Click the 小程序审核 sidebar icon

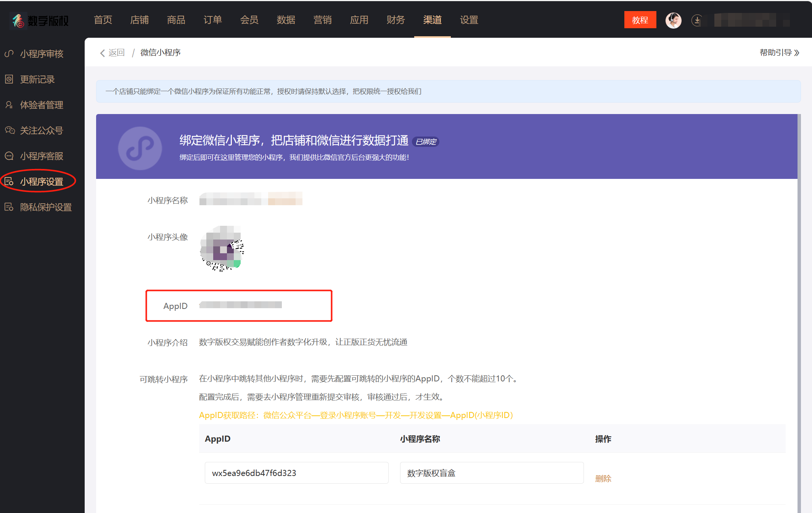pos(9,54)
